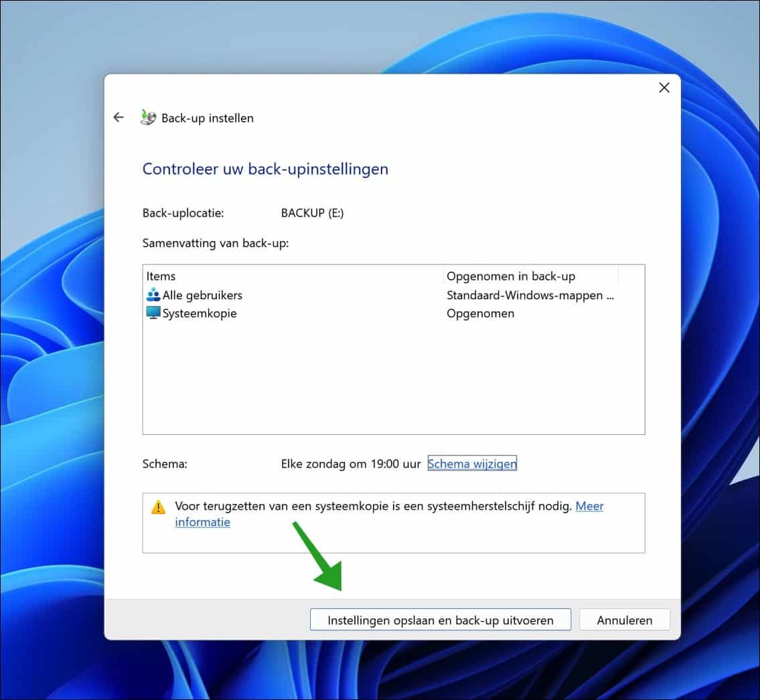Click the Back-up instellen wizard icon
This screenshot has width=760, height=700.
click(148, 117)
